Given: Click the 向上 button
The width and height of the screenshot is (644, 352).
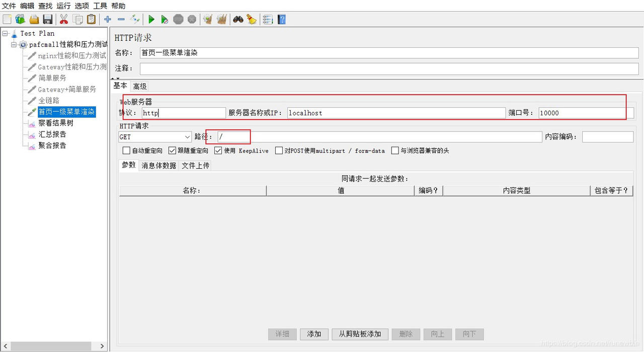Looking at the screenshot, I should pyautogui.click(x=438, y=334).
